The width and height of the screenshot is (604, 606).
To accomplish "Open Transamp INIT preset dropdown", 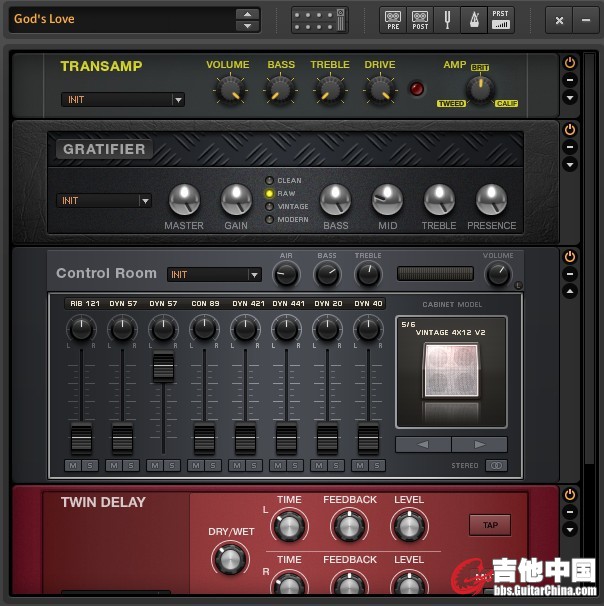I will tap(123, 100).
